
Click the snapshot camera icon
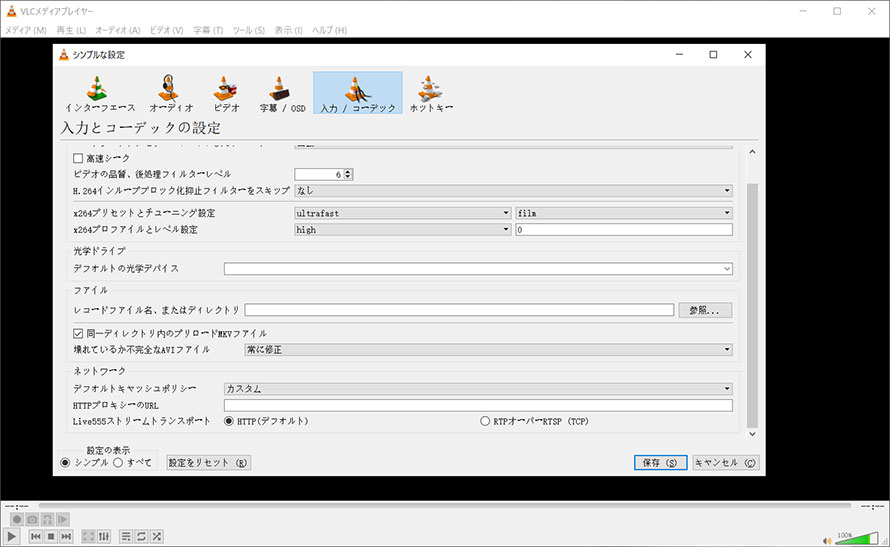pyautogui.click(x=32, y=519)
